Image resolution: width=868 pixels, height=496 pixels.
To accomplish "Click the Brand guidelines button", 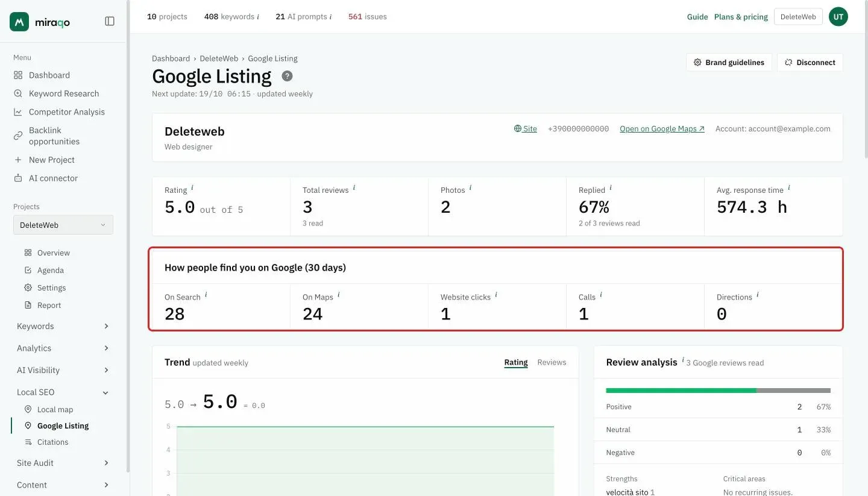I will point(729,62).
